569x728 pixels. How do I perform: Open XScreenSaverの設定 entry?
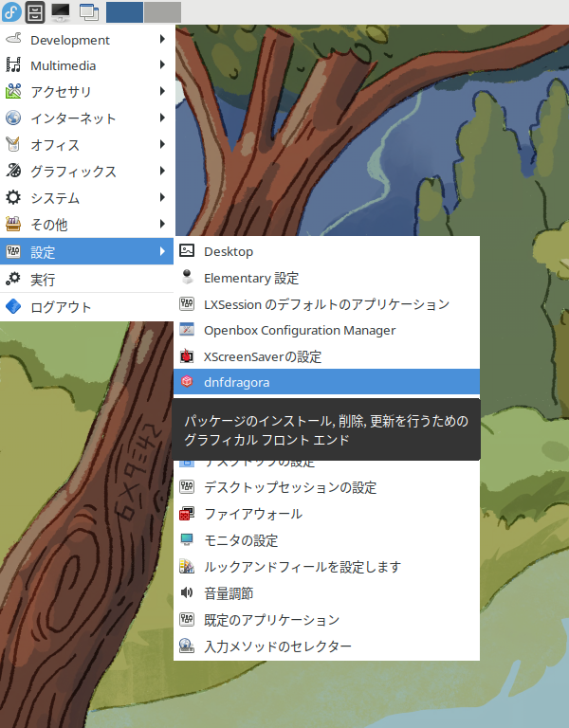[x=326, y=356]
